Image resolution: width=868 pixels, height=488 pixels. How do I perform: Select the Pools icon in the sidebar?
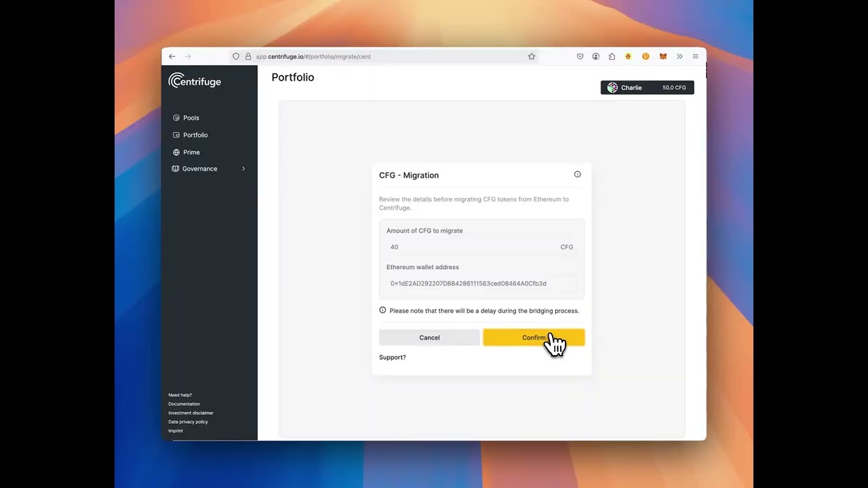pos(176,117)
